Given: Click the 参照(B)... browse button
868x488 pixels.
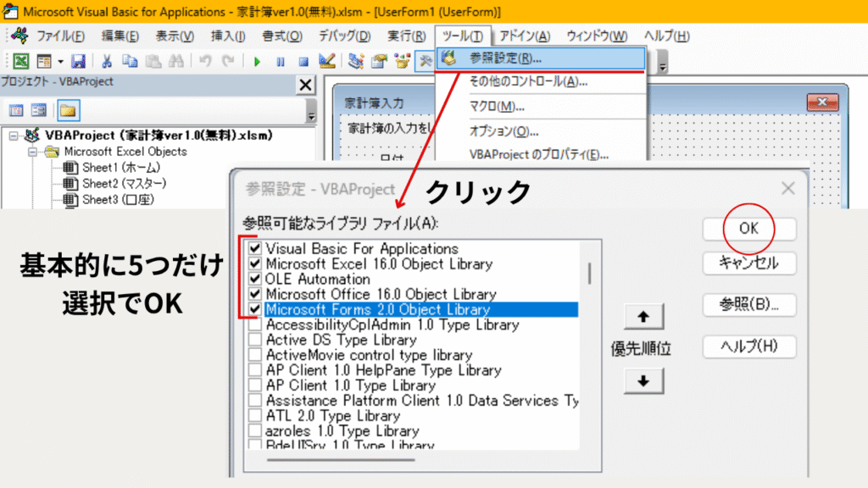Looking at the screenshot, I should click(x=749, y=305).
